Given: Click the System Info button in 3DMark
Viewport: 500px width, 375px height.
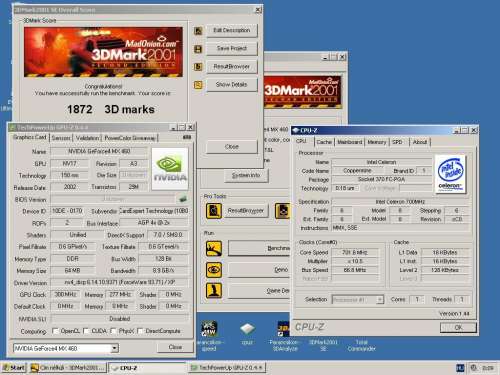Looking at the screenshot, I should tap(246, 175).
